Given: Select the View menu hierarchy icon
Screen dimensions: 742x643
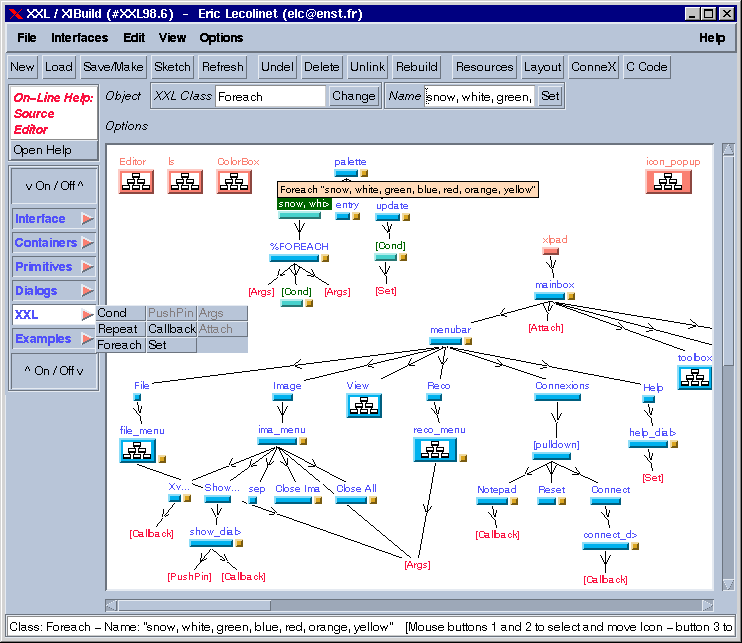Looking at the screenshot, I should tap(364, 405).
